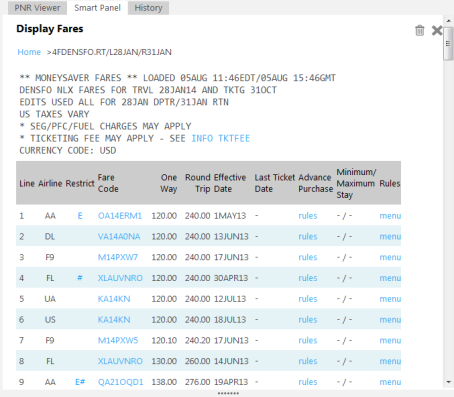The width and height of the screenshot is (454, 397).
Task: Go to the Home breadcrumb link
Action: [29, 52]
